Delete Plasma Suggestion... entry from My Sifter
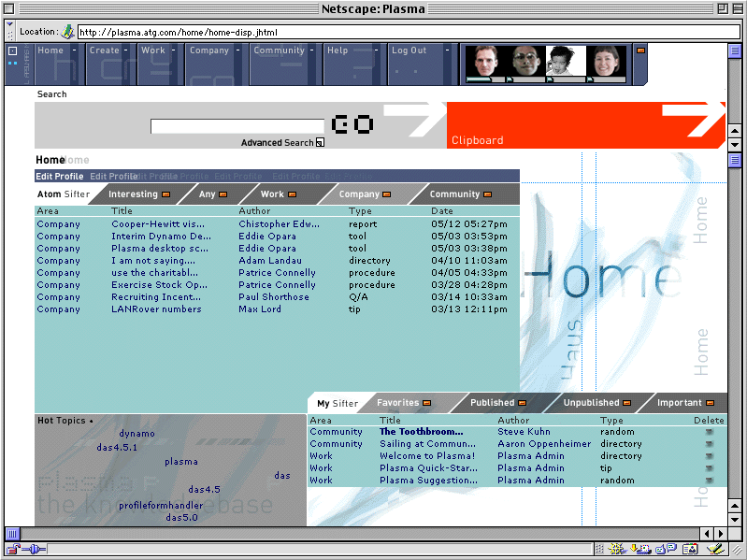The height and width of the screenshot is (560, 747). (x=710, y=481)
